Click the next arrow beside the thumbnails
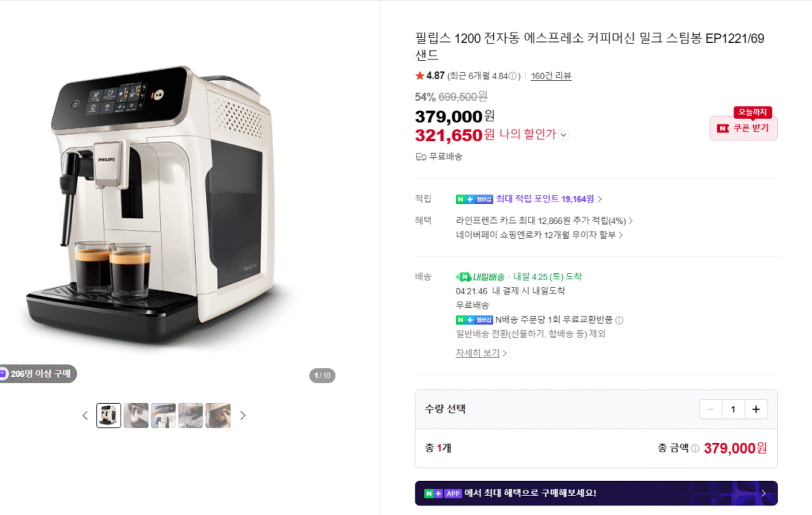The image size is (812, 515). click(243, 415)
